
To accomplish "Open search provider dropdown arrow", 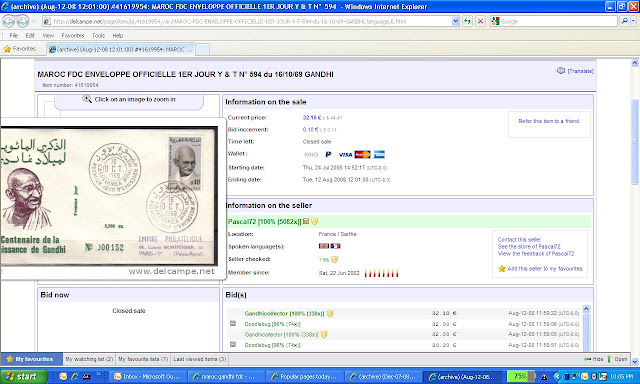I will click(x=633, y=21).
